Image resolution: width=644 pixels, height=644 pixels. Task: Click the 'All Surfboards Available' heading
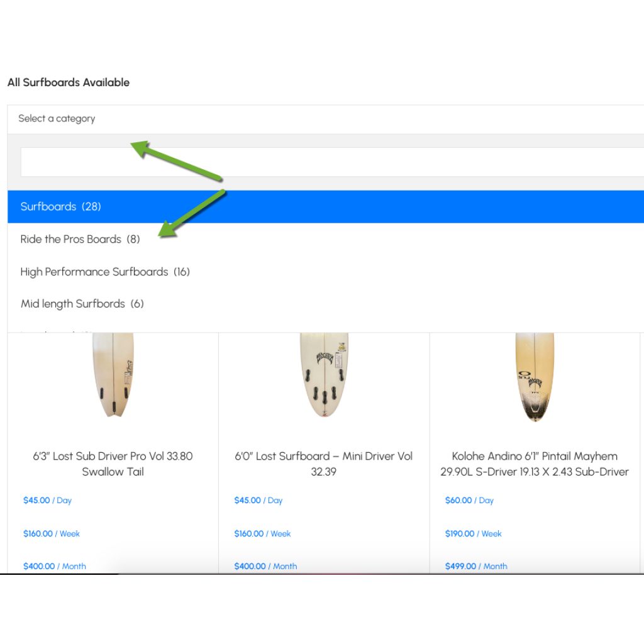[69, 82]
